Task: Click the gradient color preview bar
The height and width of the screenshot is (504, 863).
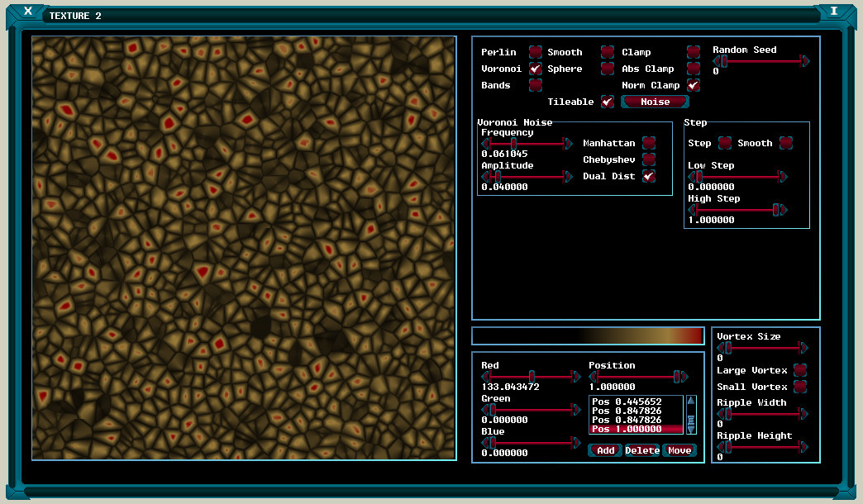Action: (x=588, y=336)
